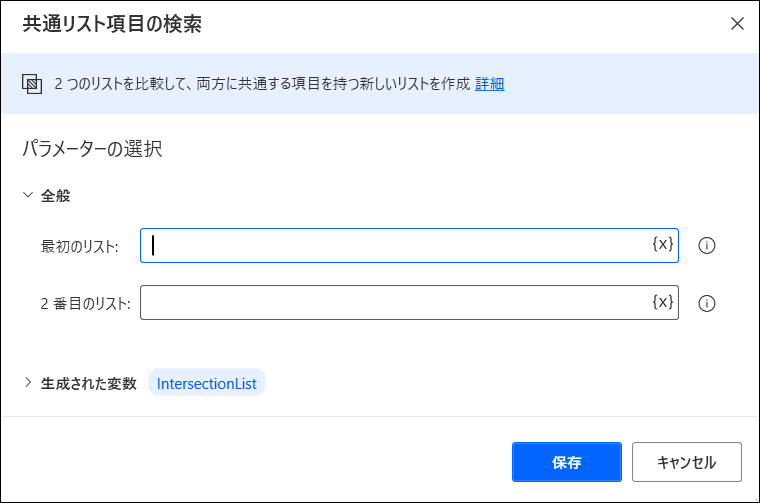Cancel the dialog with キャンセル button
This screenshot has width=760, height=503.
pos(687,462)
